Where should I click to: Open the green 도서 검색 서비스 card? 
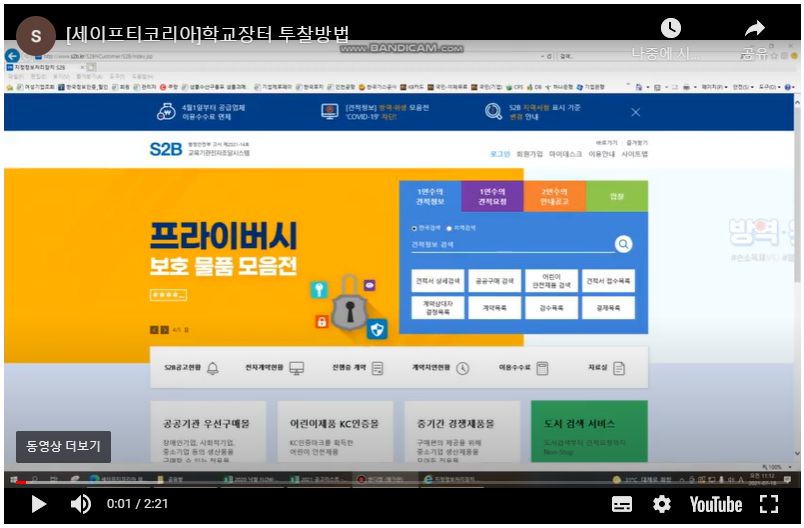590,432
